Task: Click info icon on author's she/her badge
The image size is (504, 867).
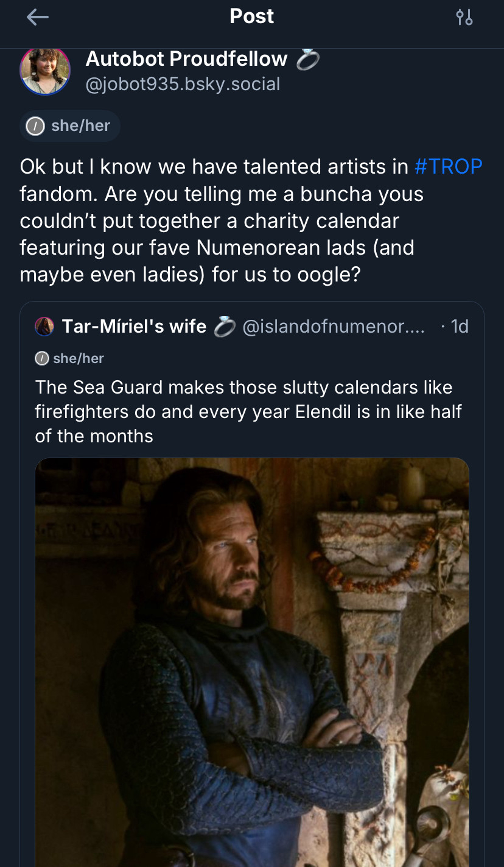Action: click(35, 126)
